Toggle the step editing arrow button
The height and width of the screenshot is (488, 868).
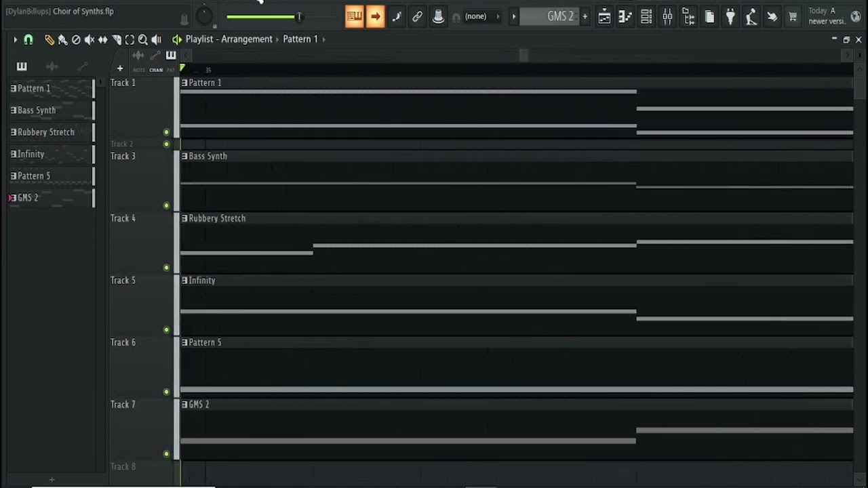pyautogui.click(x=375, y=16)
